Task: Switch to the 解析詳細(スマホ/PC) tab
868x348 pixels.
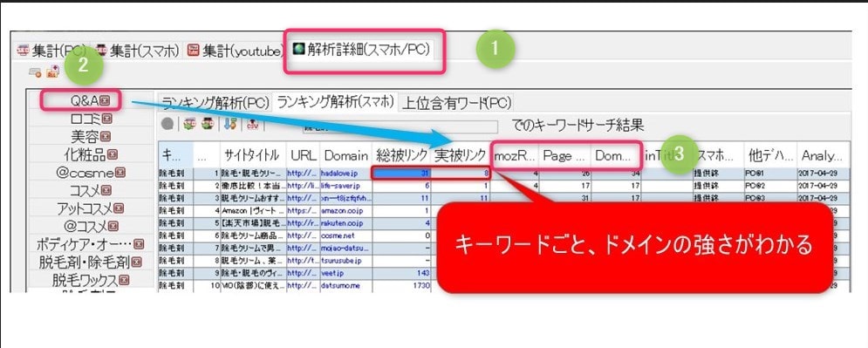Action: pos(361,49)
